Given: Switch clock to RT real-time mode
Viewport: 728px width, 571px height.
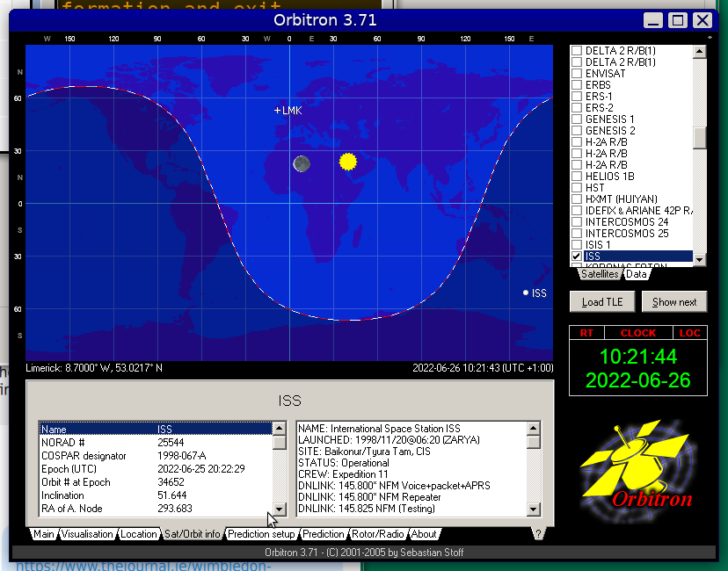Looking at the screenshot, I should point(586,333).
